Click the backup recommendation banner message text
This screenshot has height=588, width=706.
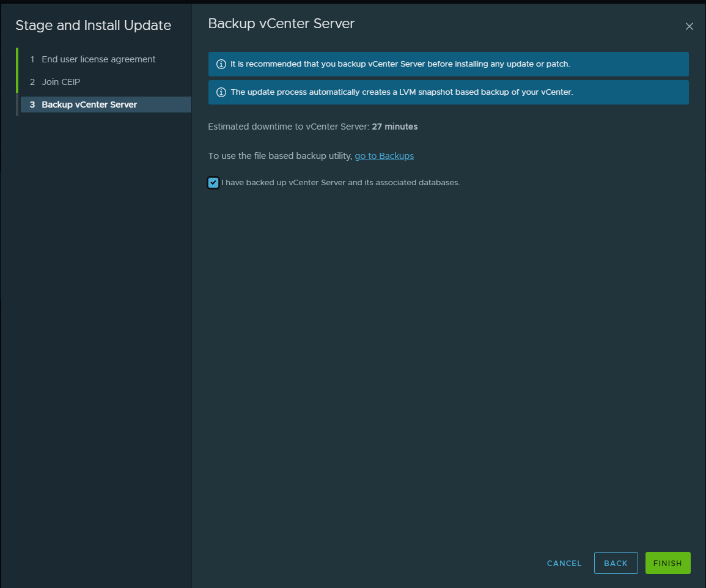(x=400, y=64)
